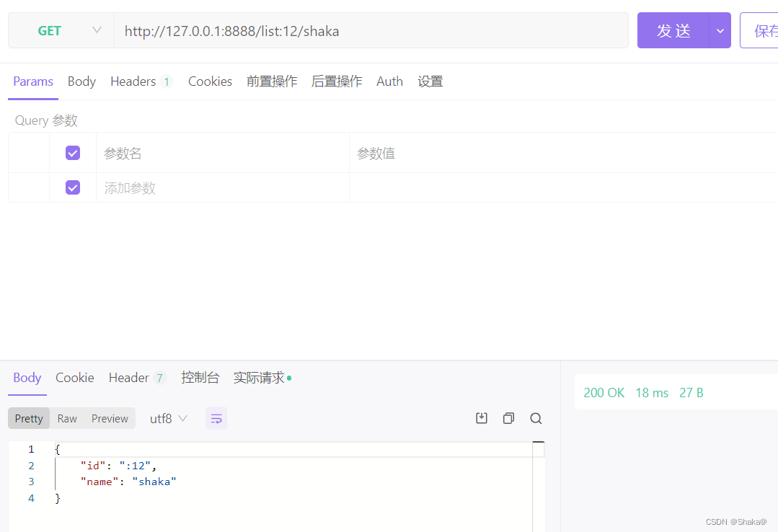Click the 添加参数 row value field
Viewport: 778px width, 532px height.
563,187
